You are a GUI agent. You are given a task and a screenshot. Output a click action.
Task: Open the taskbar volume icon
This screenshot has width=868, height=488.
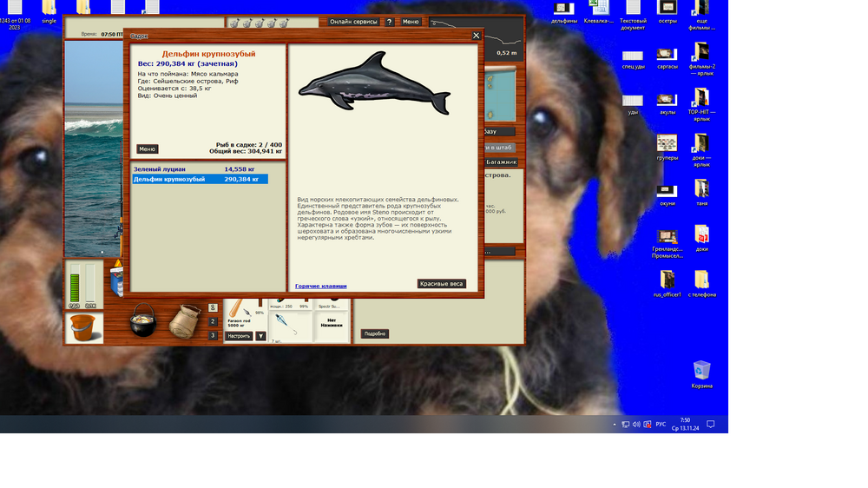click(636, 425)
